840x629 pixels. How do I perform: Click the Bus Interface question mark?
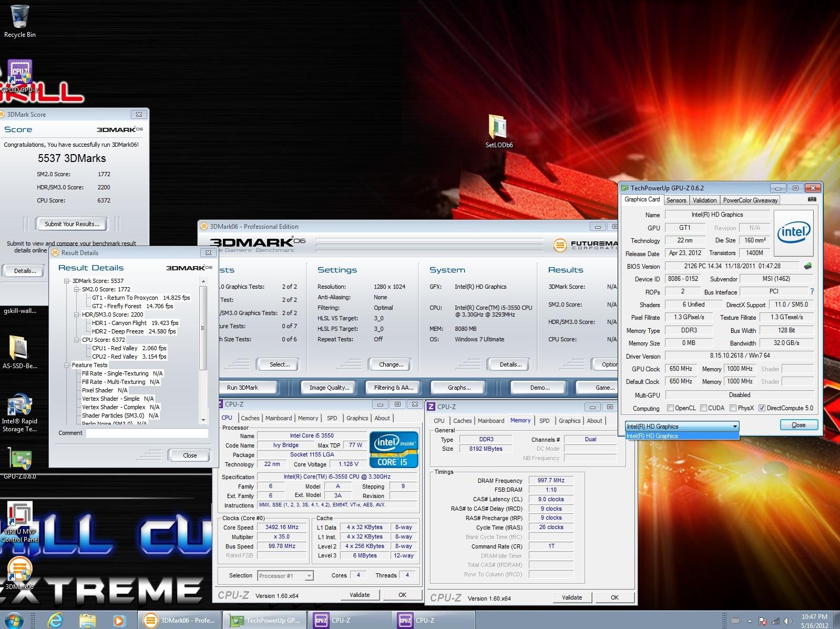tap(812, 291)
